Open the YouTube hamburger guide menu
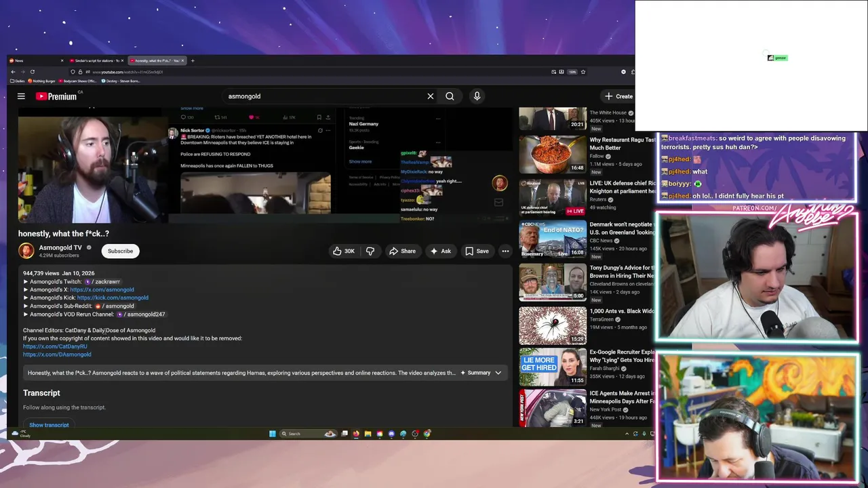This screenshot has width=868, height=488. tap(21, 96)
